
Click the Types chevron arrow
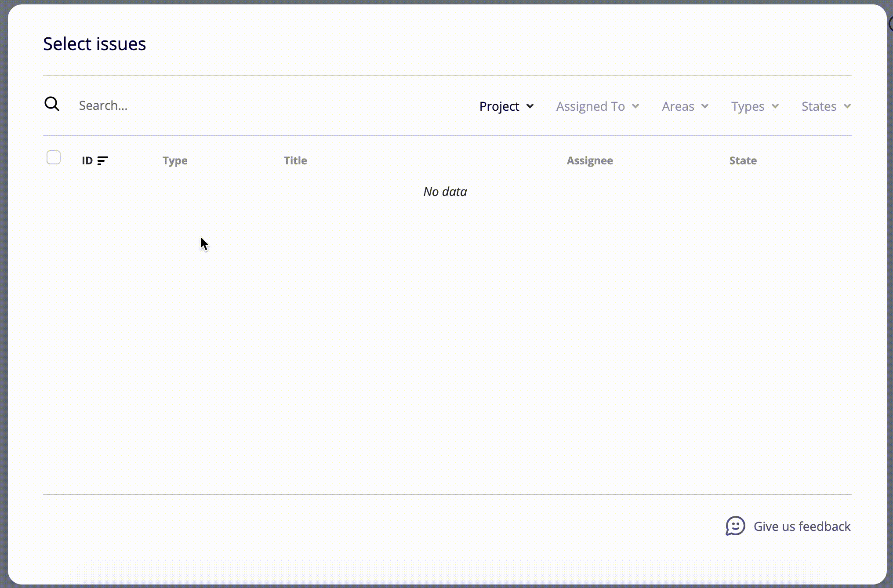[x=775, y=106]
